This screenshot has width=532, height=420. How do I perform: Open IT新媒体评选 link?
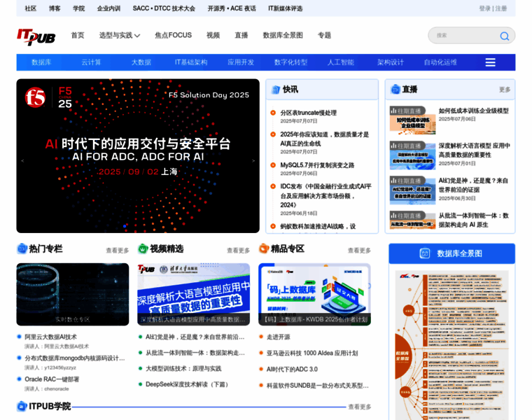tap(286, 8)
